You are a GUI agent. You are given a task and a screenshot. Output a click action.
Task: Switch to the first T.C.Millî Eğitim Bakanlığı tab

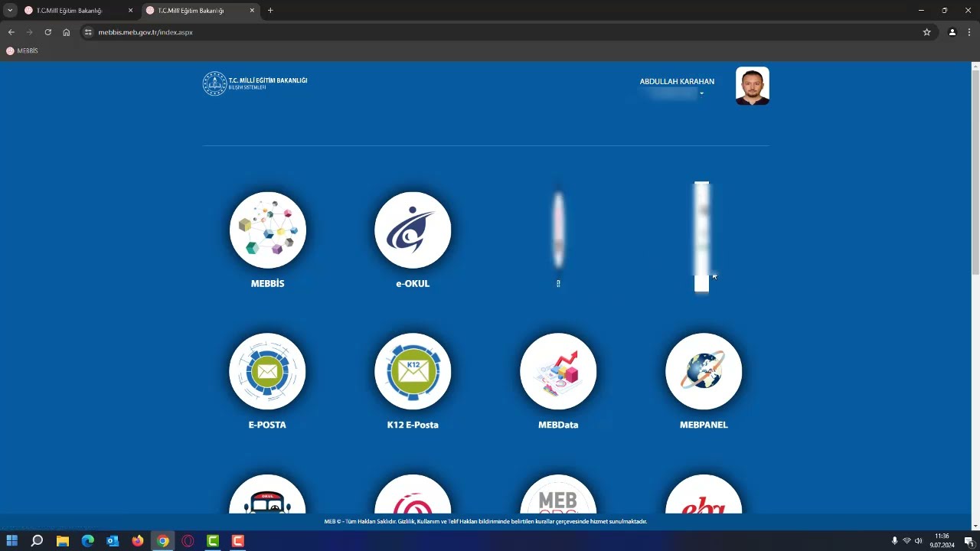[78, 11]
